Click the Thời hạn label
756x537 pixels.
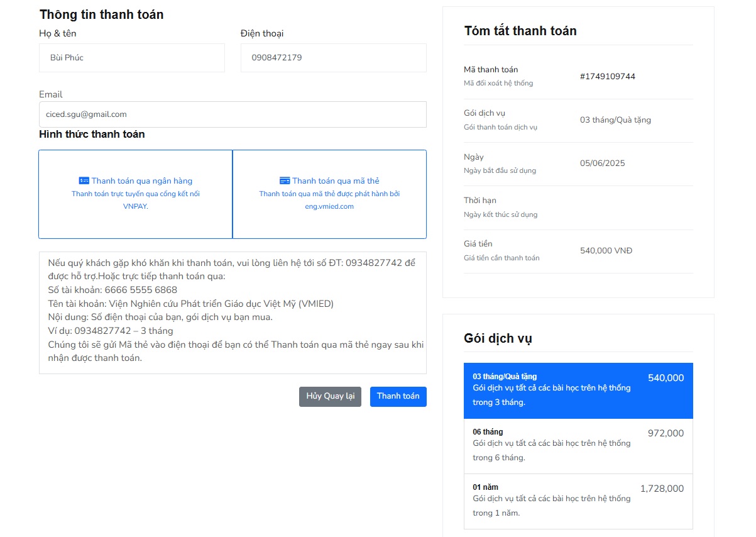click(x=480, y=201)
